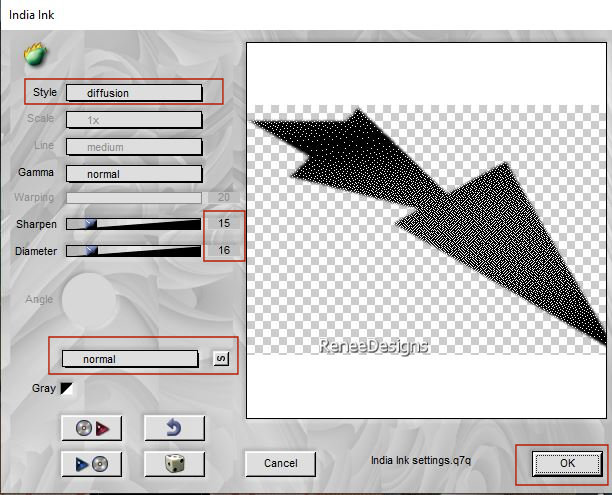Click the arrow preview image
This screenshot has height=495, width=612.
coord(427,230)
